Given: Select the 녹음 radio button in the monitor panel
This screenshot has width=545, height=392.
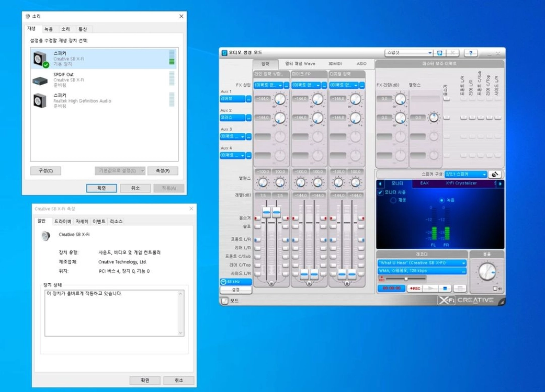Looking at the screenshot, I should tap(442, 200).
